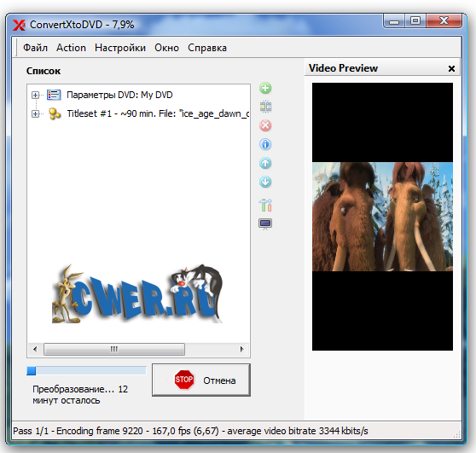Select Titleset #1 ~90 min row

coord(158,113)
